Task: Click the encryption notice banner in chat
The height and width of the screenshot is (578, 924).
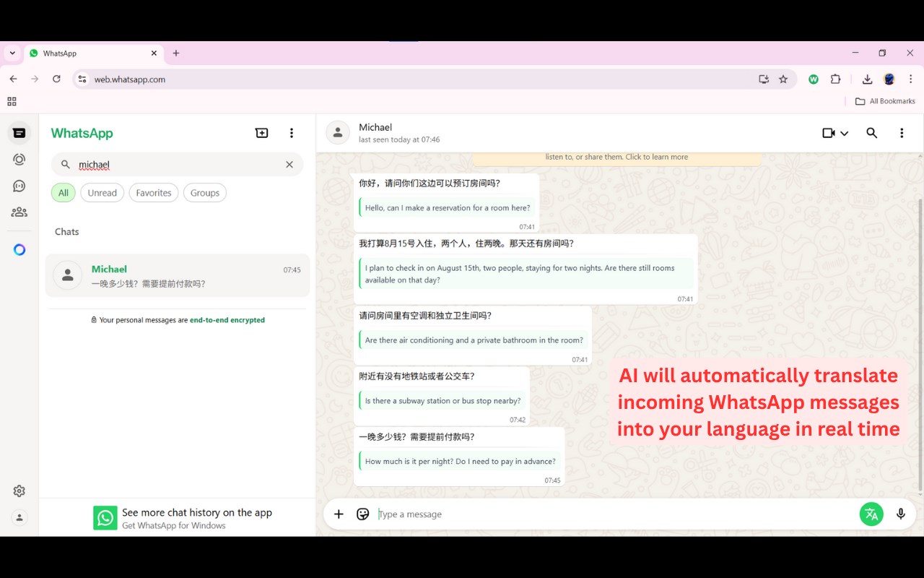Action: pyautogui.click(x=616, y=158)
